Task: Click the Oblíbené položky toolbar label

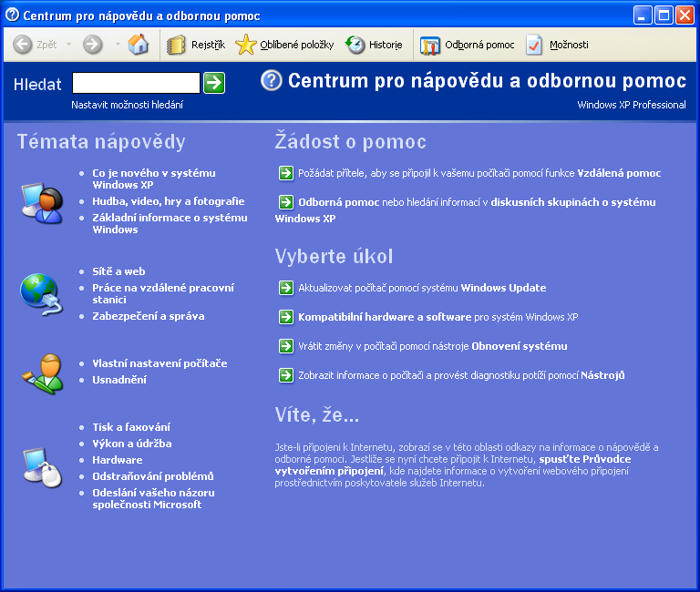Action: click(297, 45)
